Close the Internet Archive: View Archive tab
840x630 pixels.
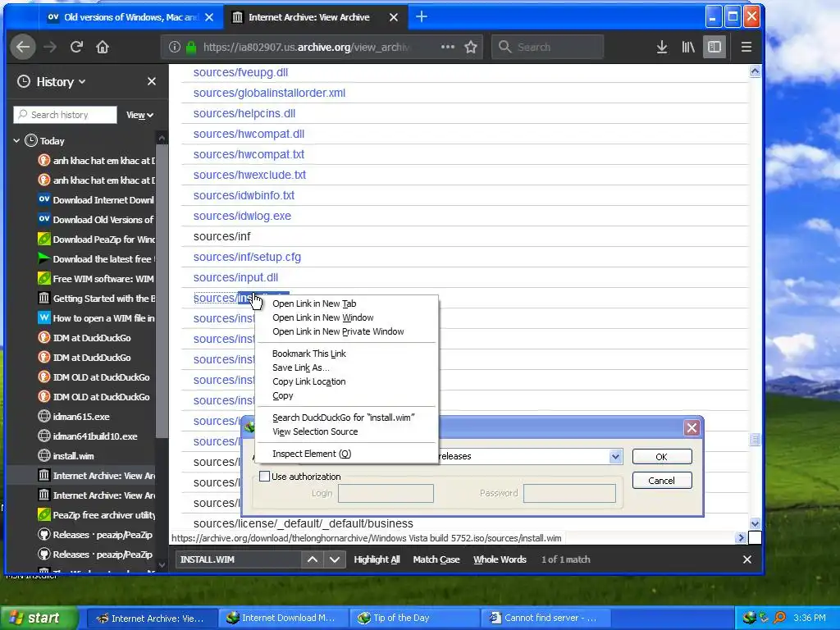394,17
